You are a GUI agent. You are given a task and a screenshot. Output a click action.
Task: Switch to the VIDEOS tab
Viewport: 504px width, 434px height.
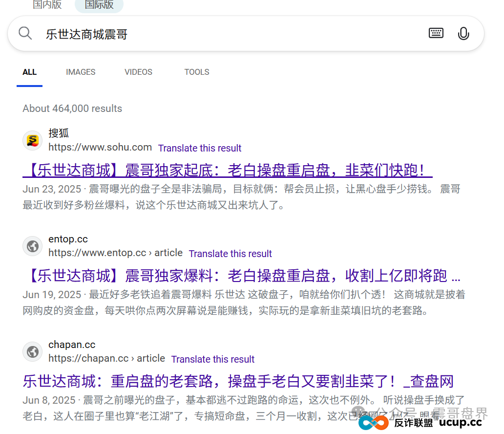138,72
